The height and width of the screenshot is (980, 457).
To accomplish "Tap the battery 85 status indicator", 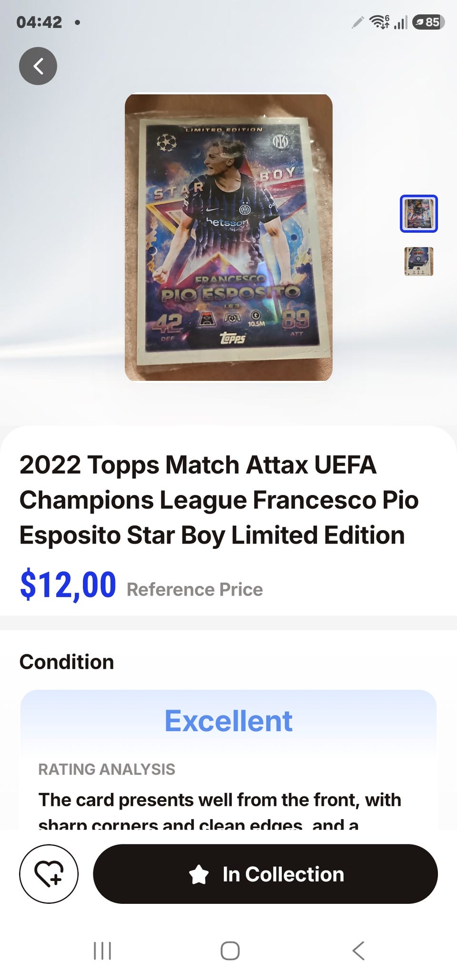I will 428,22.
